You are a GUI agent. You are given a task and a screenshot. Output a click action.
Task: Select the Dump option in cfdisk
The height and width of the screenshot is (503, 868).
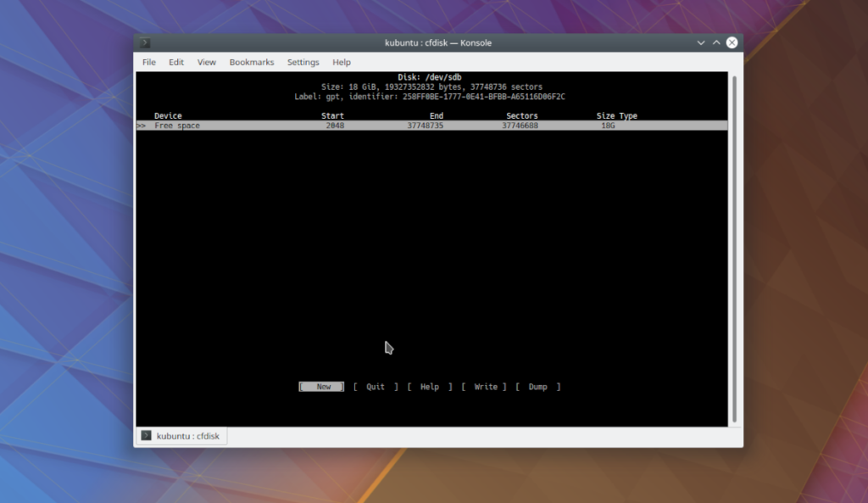538,387
